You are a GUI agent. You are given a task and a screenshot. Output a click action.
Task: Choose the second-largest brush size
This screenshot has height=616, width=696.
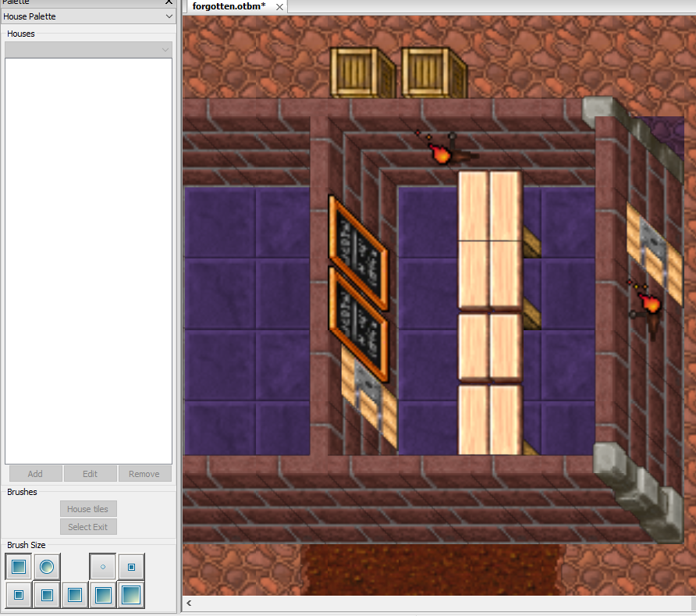tap(103, 595)
